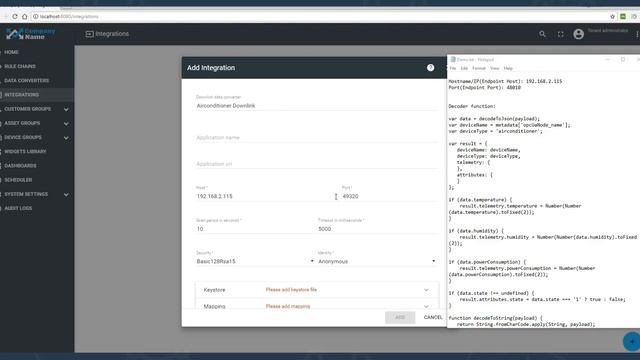The width and height of the screenshot is (640, 360).
Task: Bookmark page with star icon
Action: [x=612, y=17]
